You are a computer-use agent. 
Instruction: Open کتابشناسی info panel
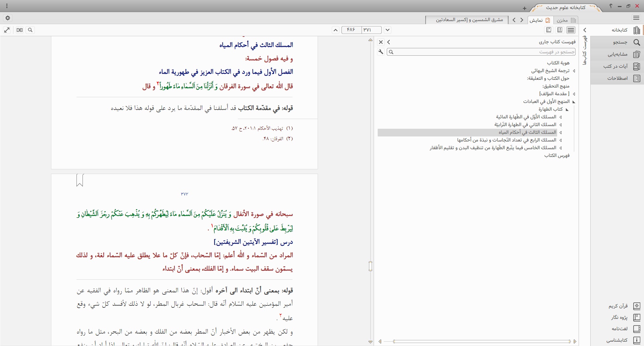click(x=617, y=340)
